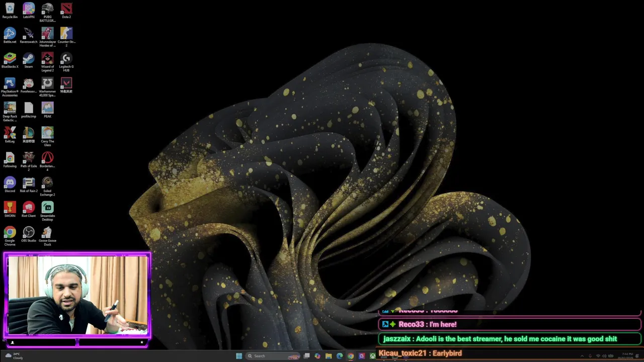The height and width of the screenshot is (362, 644).
Task: Click jaszzaix's chat message about Adooli
Action: coord(510,339)
